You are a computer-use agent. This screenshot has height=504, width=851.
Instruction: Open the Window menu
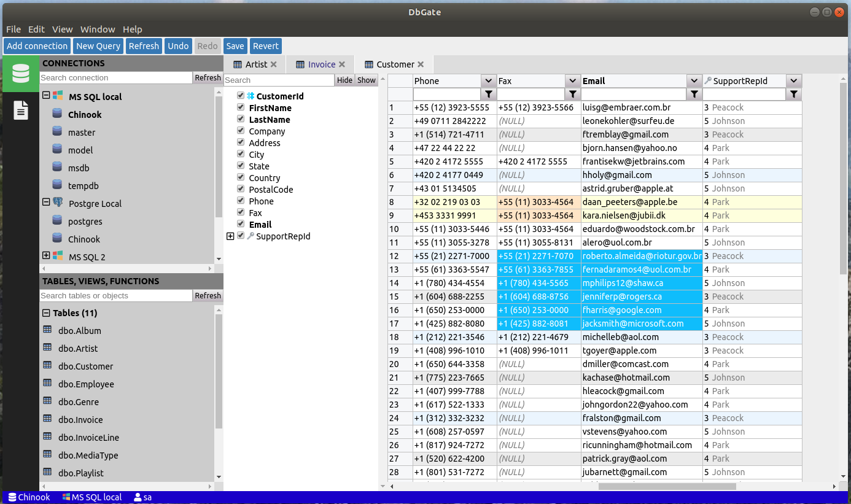click(98, 29)
